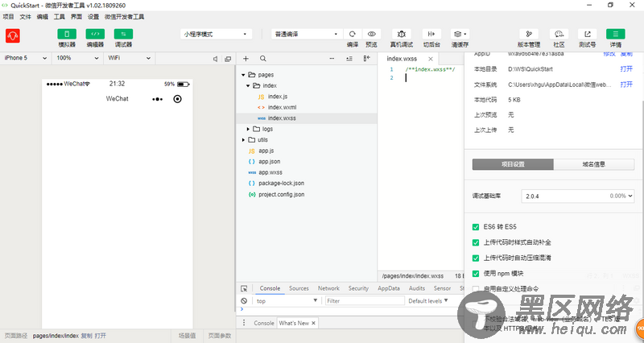Click the file tree sort list icon

[x=349, y=59]
